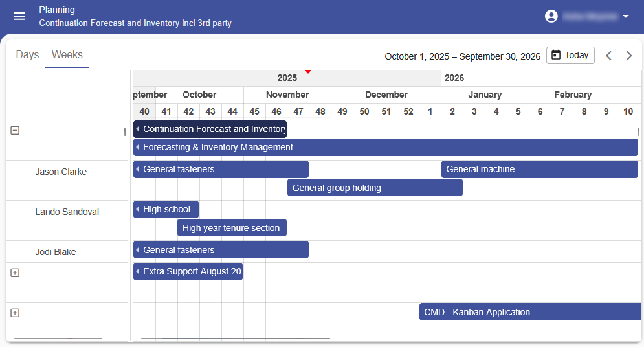Switch to the Weeks tab
This screenshot has width=644, height=347.
(67, 54)
